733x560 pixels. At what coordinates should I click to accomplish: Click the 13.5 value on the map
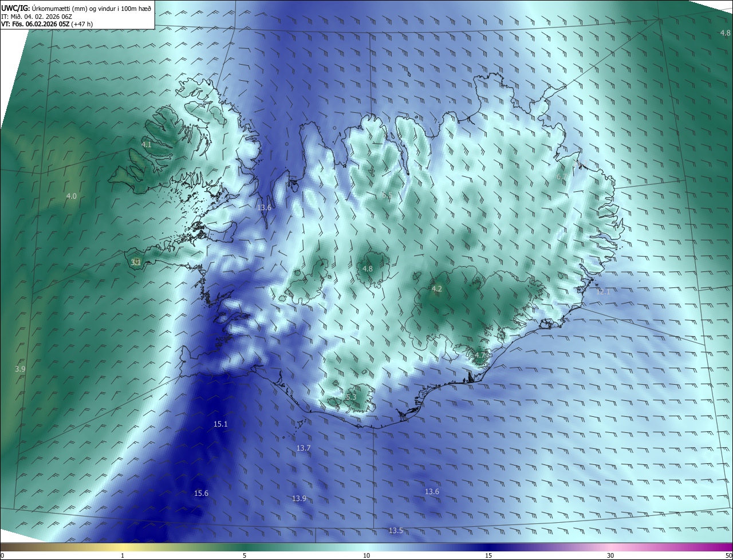(x=396, y=531)
